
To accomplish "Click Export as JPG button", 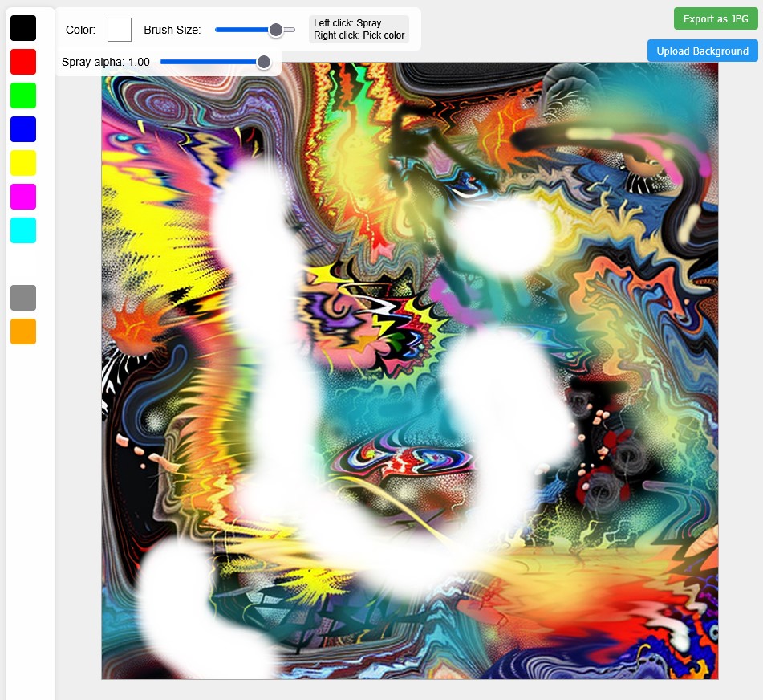I will [x=716, y=19].
